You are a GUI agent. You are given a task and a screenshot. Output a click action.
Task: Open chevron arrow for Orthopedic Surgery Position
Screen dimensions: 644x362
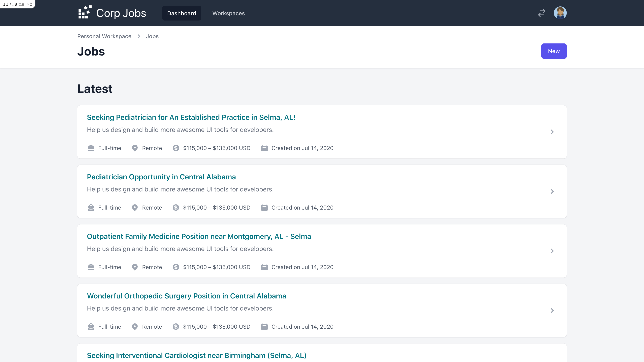coord(552,310)
